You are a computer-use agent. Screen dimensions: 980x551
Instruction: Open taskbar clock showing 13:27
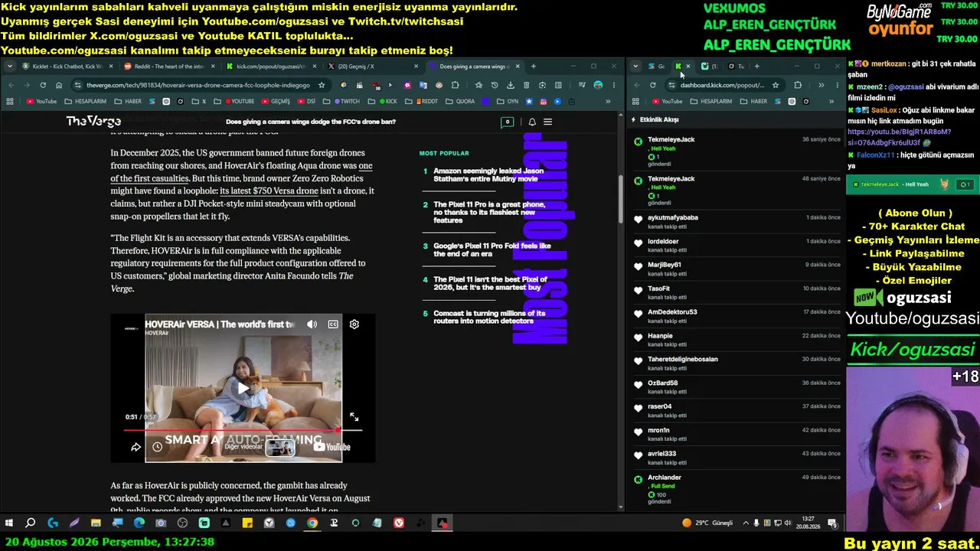pyautogui.click(x=808, y=523)
